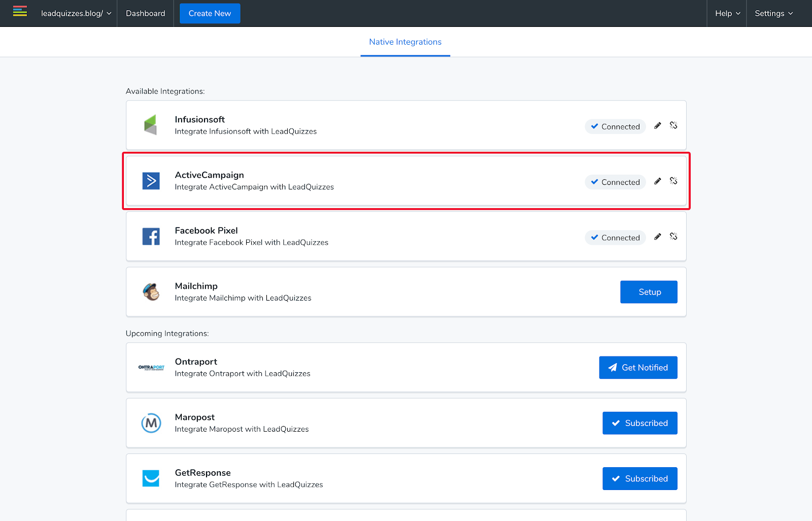
Task: Click the Mailchimp integration title
Action: click(x=196, y=286)
